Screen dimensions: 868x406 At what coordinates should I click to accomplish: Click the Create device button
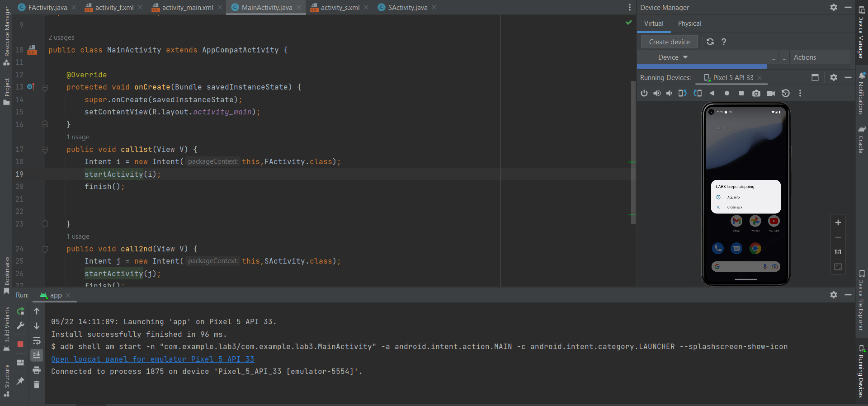coord(670,42)
